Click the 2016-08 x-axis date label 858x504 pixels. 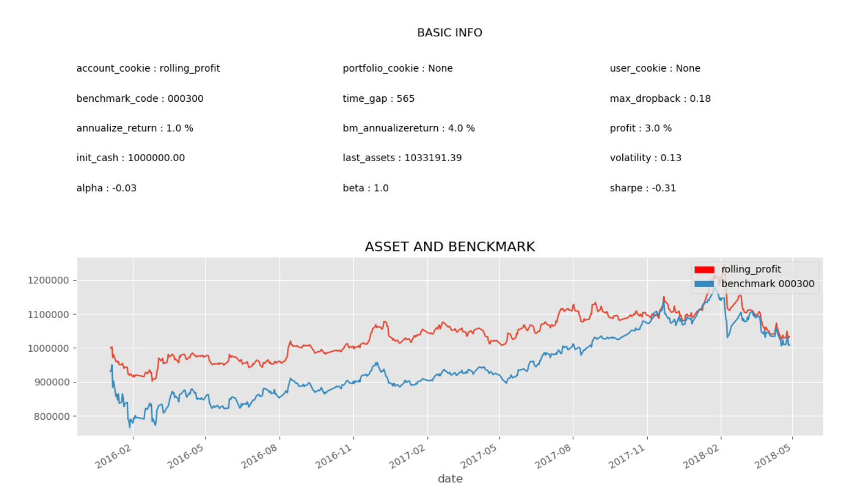259,457
